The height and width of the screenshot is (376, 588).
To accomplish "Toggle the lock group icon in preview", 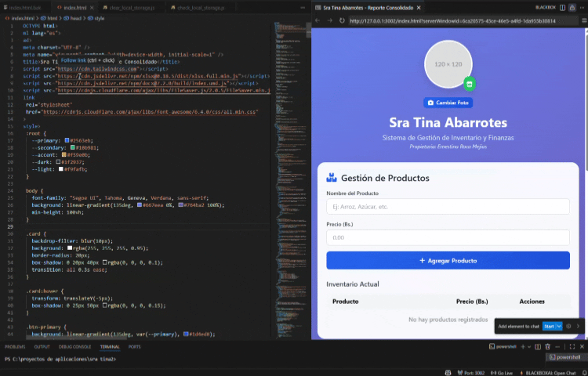I will [572, 8].
